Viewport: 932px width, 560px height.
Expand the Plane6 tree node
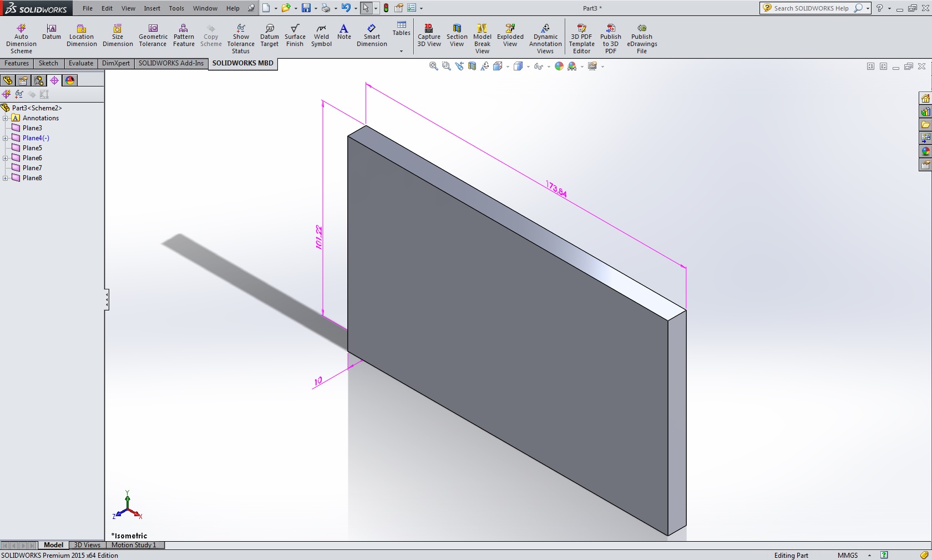point(6,158)
